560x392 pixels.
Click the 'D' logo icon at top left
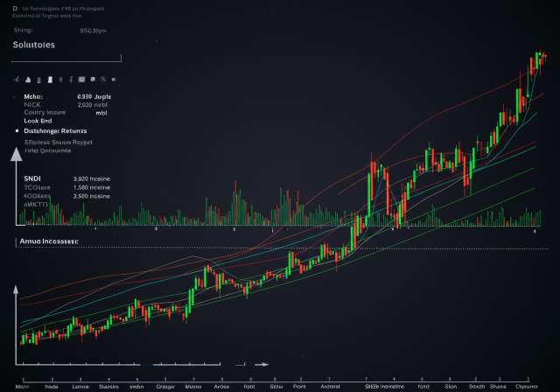point(15,7)
